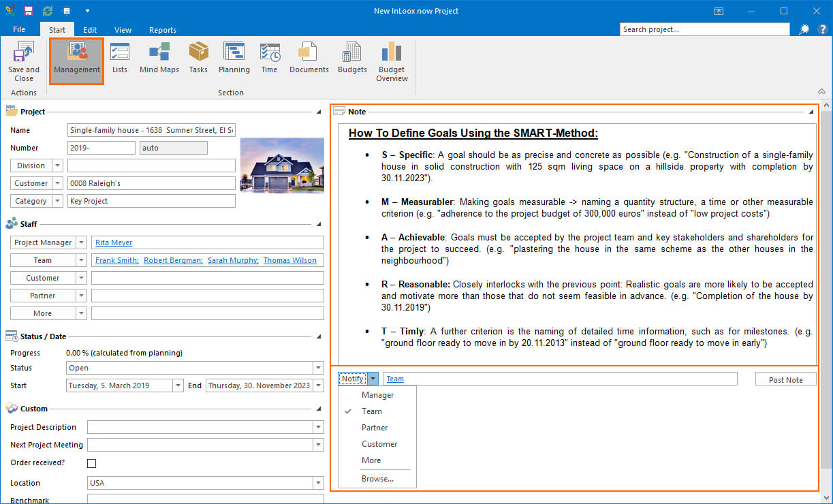Viewport: 833px width, 504px height.
Task: Open the File tab
Action: [x=19, y=29]
